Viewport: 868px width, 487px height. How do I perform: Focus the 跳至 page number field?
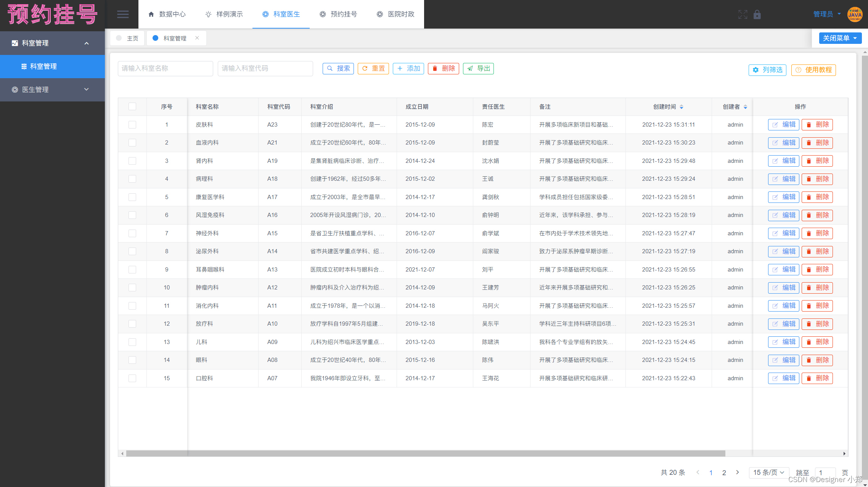[826, 473]
